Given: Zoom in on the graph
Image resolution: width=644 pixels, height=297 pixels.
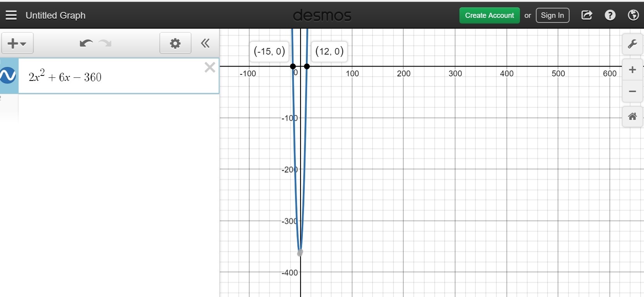Looking at the screenshot, I should pos(633,70).
